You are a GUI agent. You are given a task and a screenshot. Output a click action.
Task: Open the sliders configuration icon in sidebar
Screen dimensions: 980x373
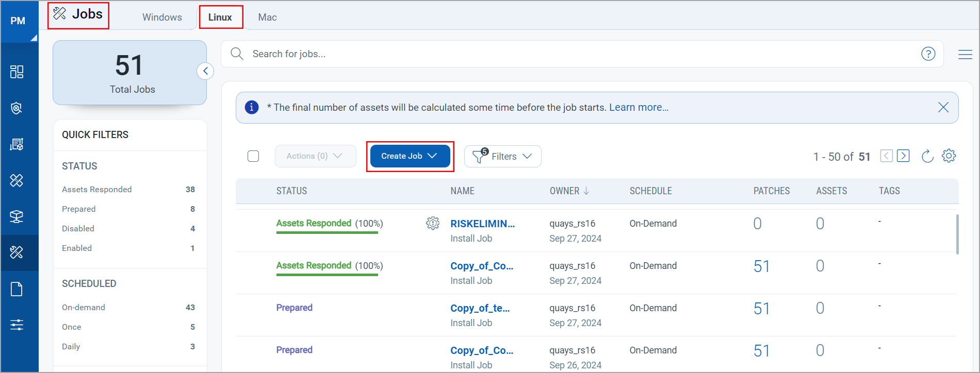17,325
